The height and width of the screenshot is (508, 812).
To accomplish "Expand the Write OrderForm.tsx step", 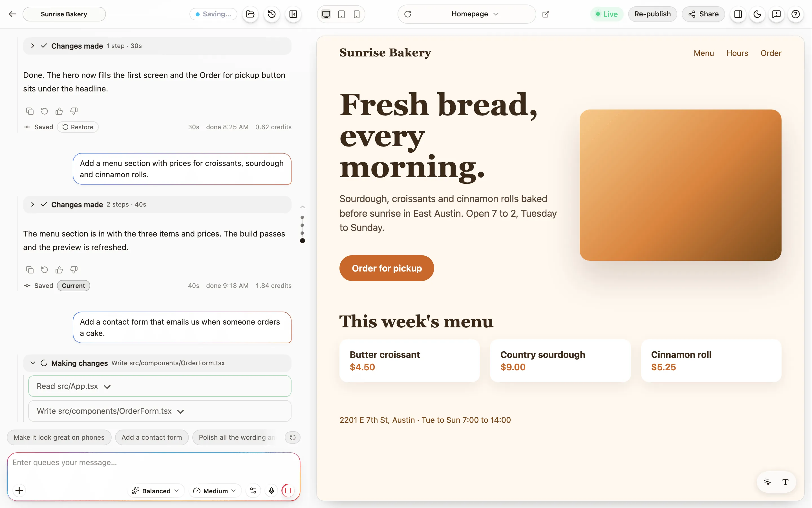I will 160,411.
